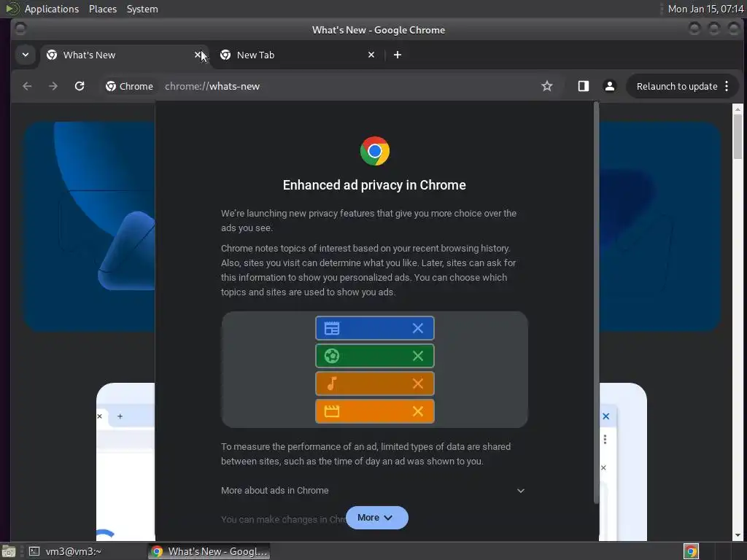Image resolution: width=747 pixels, height=560 pixels.
Task: Click the music note topic chip X
Action: [x=418, y=384]
